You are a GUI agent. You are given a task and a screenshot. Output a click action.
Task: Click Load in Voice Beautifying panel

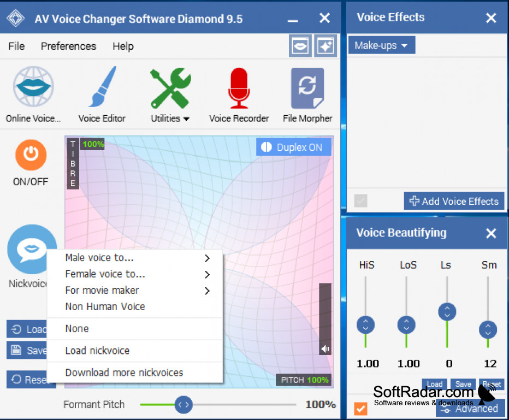pos(434,384)
